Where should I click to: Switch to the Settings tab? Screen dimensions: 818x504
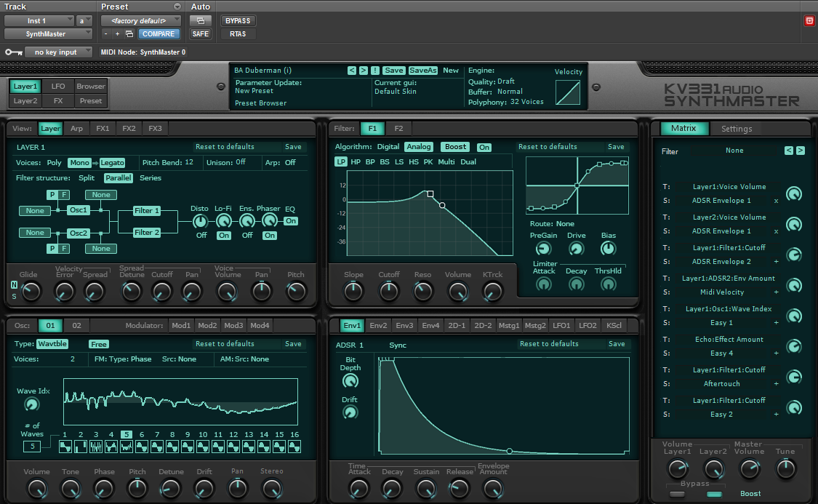[x=737, y=129]
